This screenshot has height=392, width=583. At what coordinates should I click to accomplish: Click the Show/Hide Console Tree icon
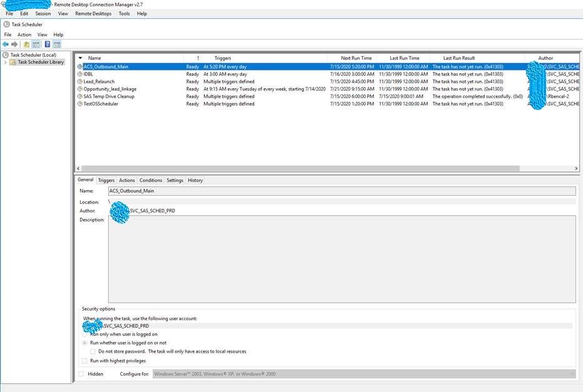coord(36,44)
